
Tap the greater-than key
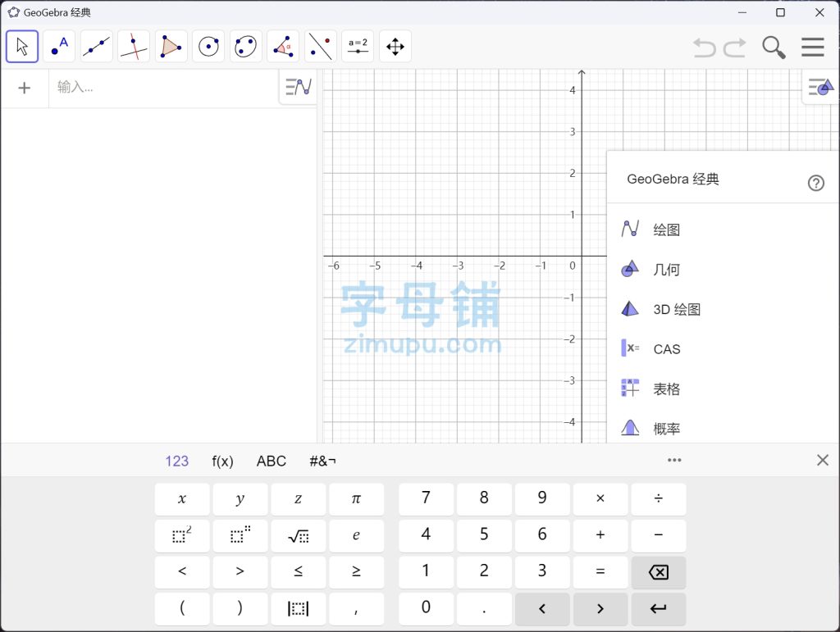point(240,572)
